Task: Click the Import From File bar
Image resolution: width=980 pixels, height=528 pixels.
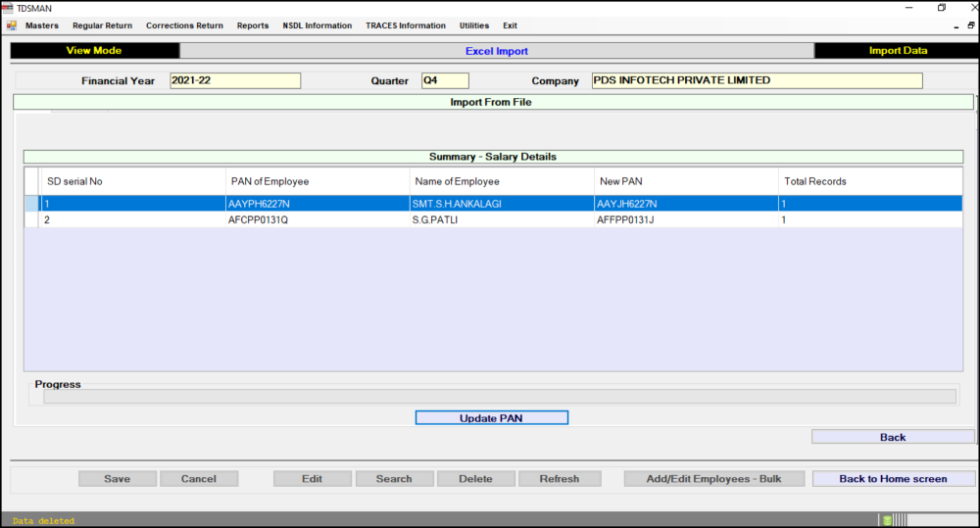Action: click(493, 102)
